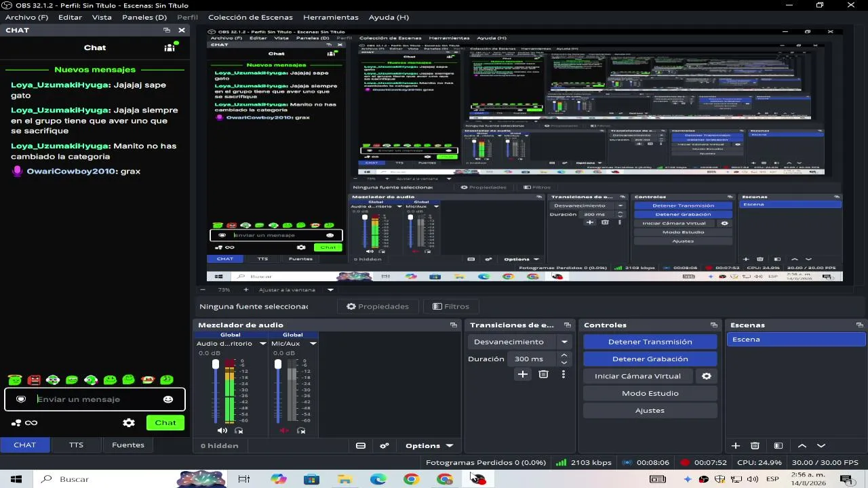Open channel points bits icon
The width and height of the screenshot is (868, 488).
pyautogui.click(x=24, y=423)
